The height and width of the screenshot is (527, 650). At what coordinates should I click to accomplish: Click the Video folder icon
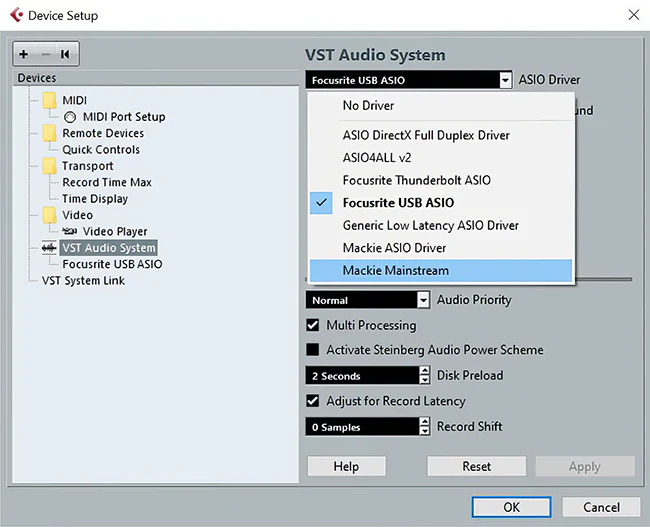[x=49, y=215]
